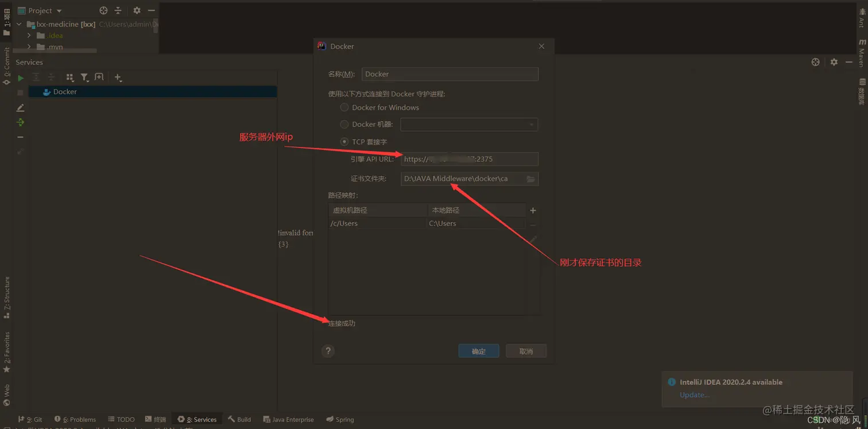Open the Build tool window tab
The width and height of the screenshot is (868, 429).
pos(239,419)
